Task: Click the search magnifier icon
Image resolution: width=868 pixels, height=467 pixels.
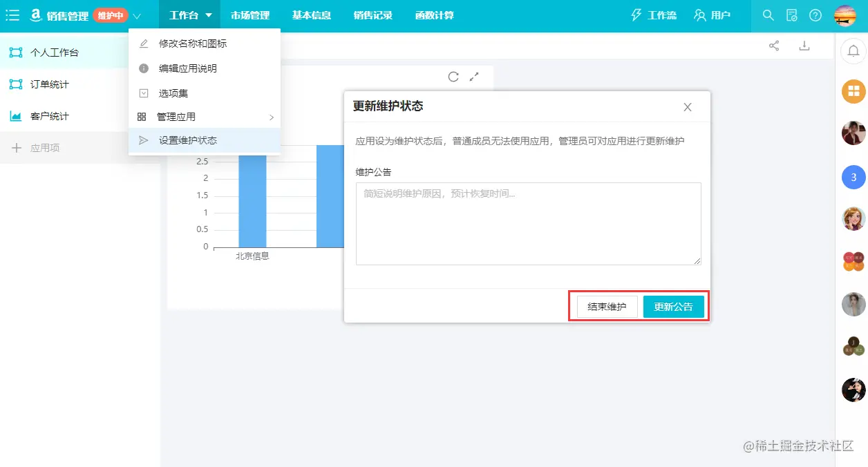Action: click(768, 15)
